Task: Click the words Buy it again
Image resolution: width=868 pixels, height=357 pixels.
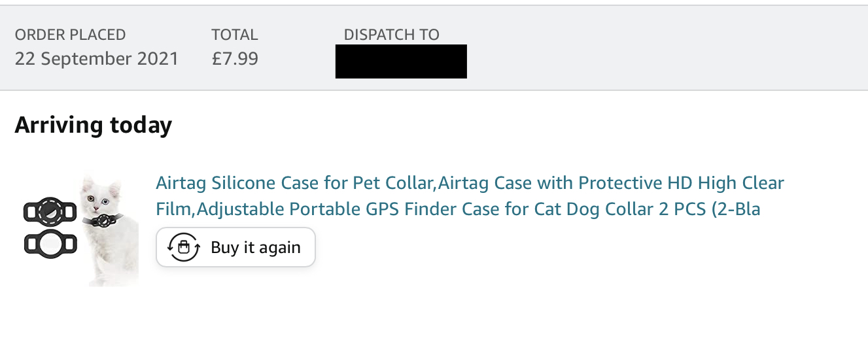Action: [x=256, y=248]
